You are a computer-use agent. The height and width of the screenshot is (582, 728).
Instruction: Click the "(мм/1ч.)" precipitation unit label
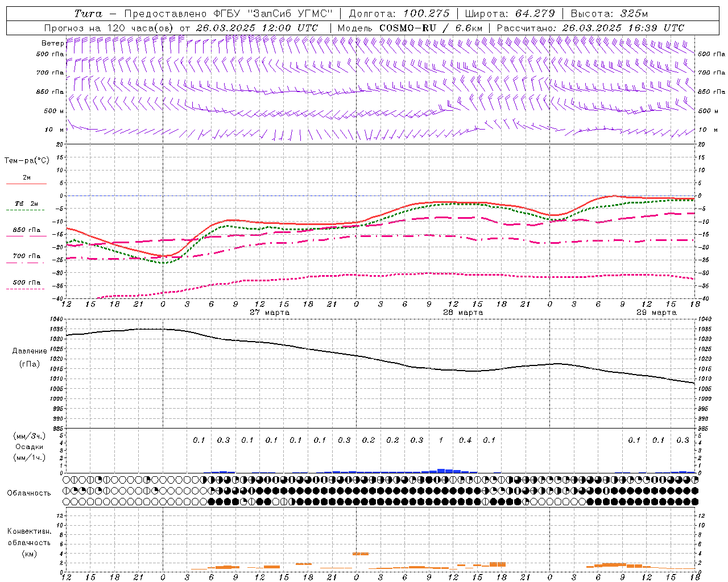pyautogui.click(x=30, y=458)
